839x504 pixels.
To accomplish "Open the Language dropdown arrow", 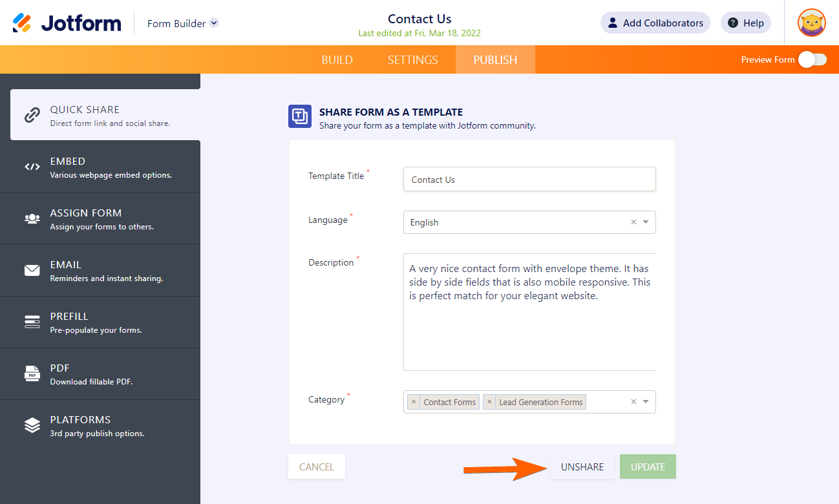I will pos(646,222).
